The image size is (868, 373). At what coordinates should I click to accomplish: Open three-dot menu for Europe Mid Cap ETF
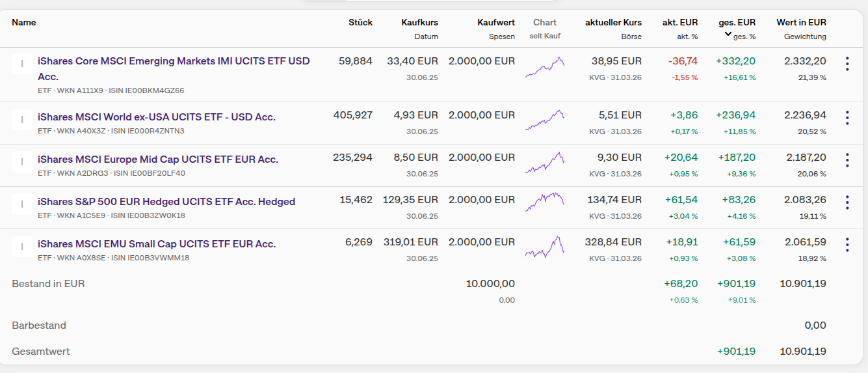pos(847,160)
